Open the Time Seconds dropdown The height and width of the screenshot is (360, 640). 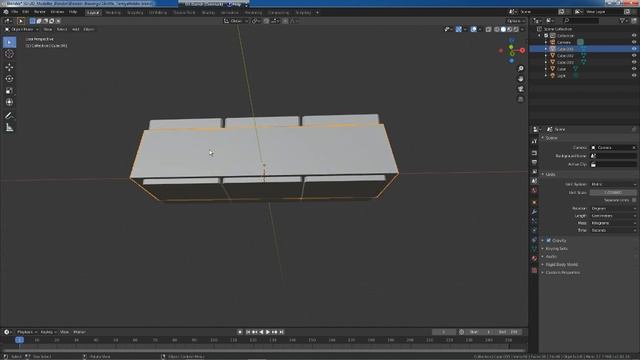pyautogui.click(x=613, y=231)
